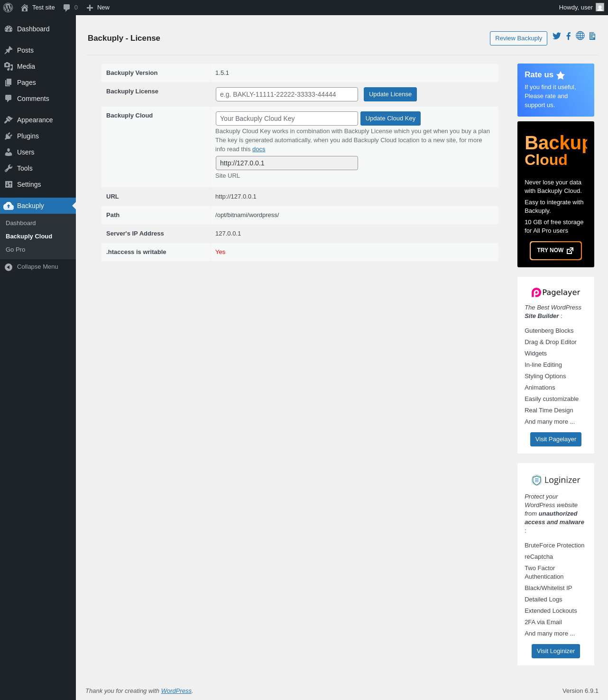
Task: Click the Loginizer shield logo icon
Action: [x=536, y=480]
